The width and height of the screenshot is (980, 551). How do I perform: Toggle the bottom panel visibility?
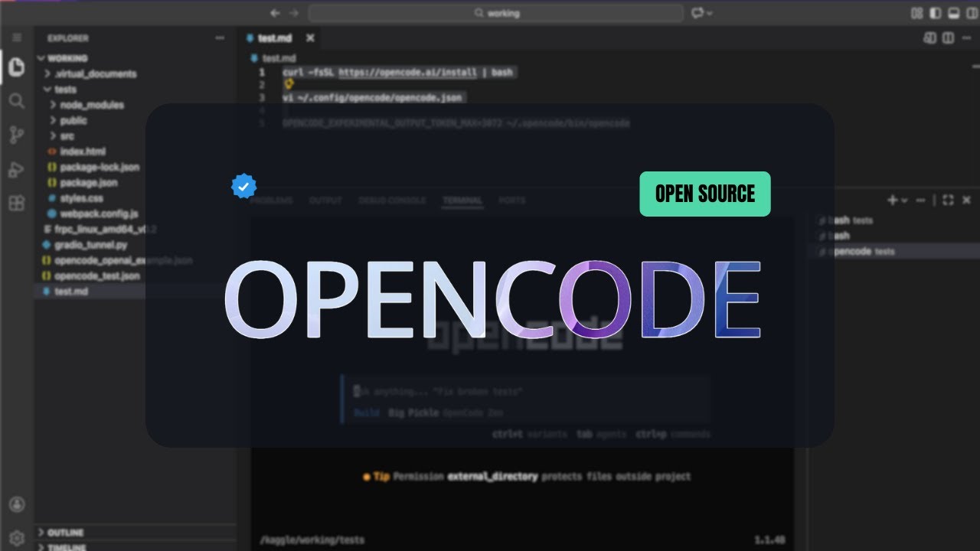(953, 13)
